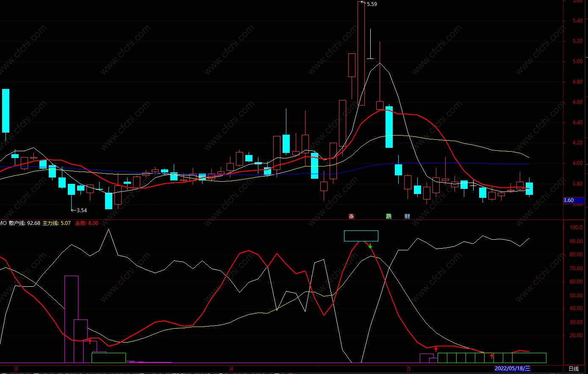Click the month 4 marker on time axis
This screenshot has width=588, height=374.
pos(231,368)
